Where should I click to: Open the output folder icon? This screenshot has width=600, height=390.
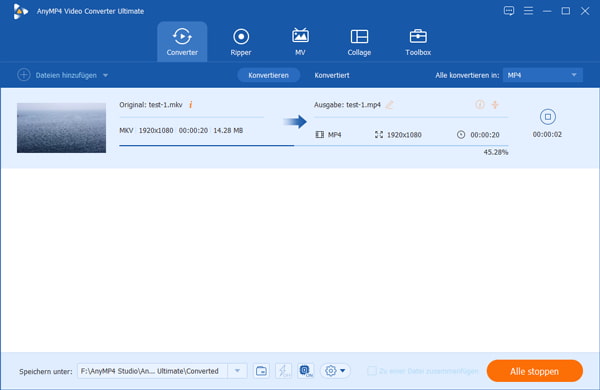(x=261, y=371)
